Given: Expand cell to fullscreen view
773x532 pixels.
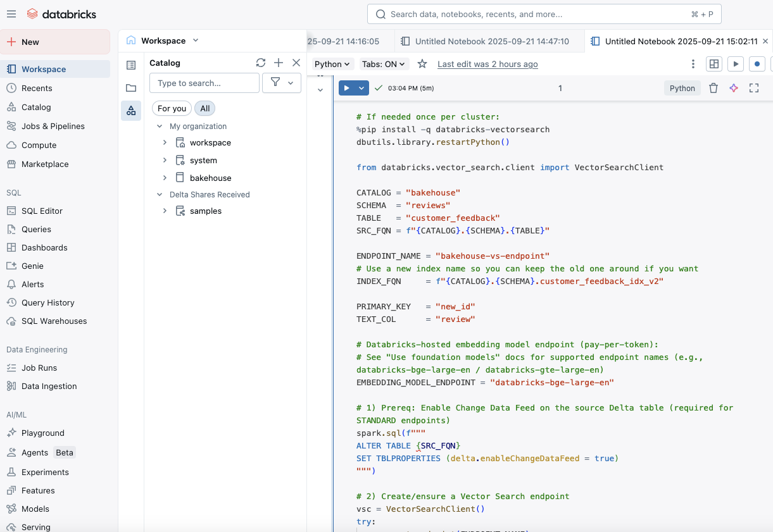Looking at the screenshot, I should point(754,89).
